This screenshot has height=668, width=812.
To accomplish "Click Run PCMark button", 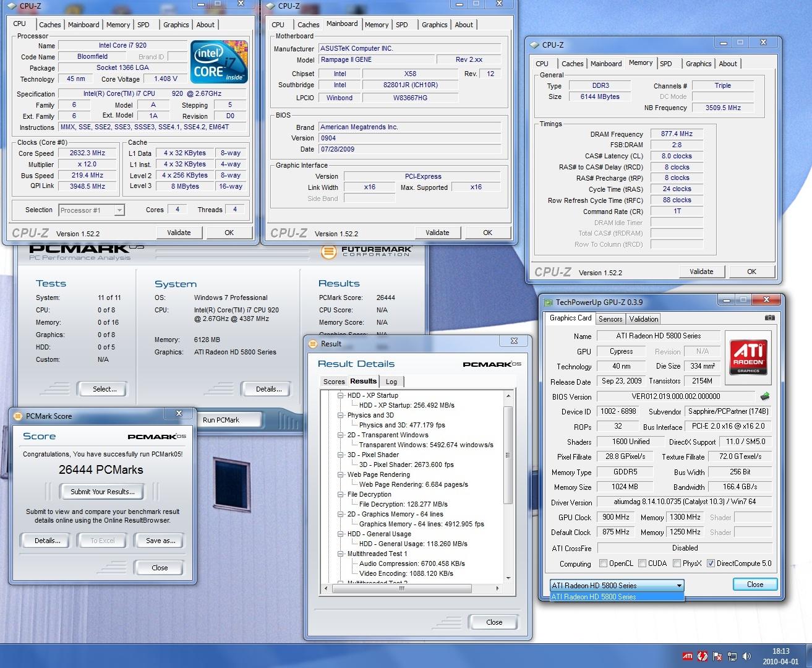I will click(221, 420).
